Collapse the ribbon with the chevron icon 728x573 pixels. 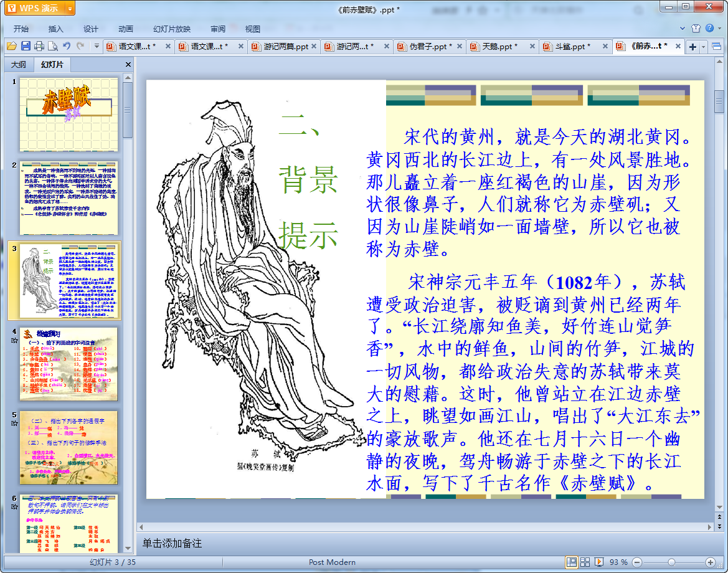[x=682, y=28]
